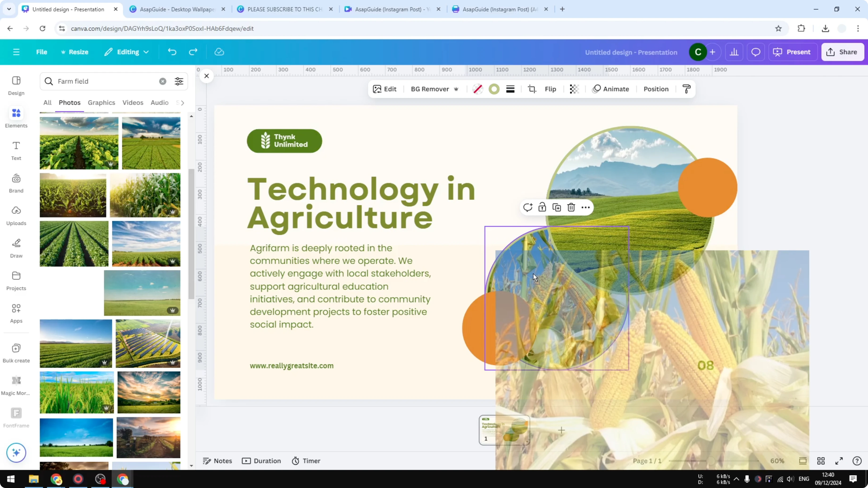The height and width of the screenshot is (488, 868).
Task: Open the File menu
Action: point(42,52)
